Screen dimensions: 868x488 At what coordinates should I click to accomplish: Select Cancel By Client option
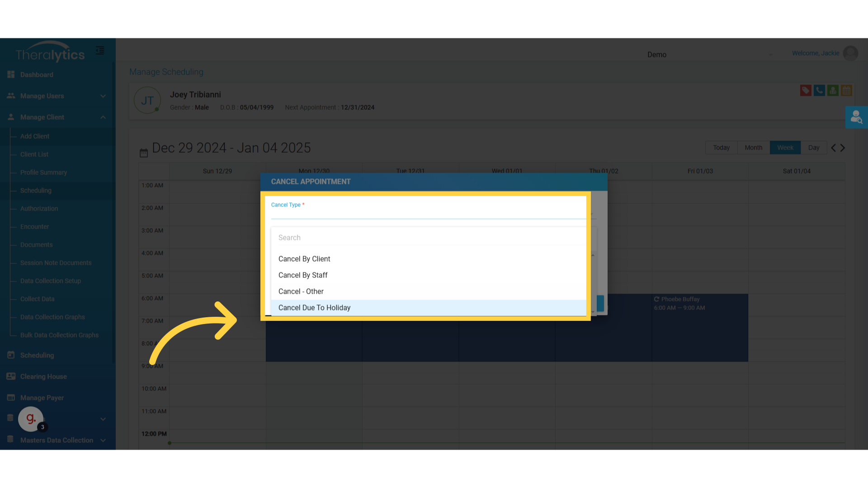pyautogui.click(x=304, y=259)
